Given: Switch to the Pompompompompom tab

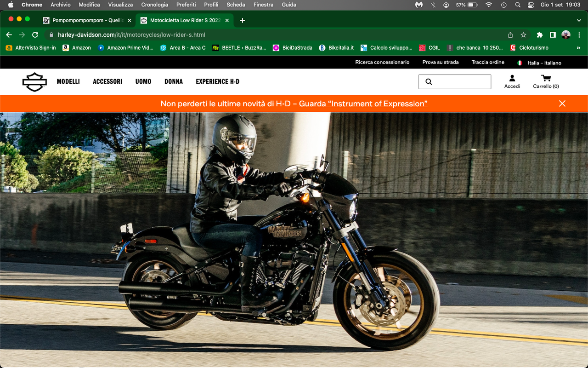Looking at the screenshot, I should pyautogui.click(x=87, y=20).
